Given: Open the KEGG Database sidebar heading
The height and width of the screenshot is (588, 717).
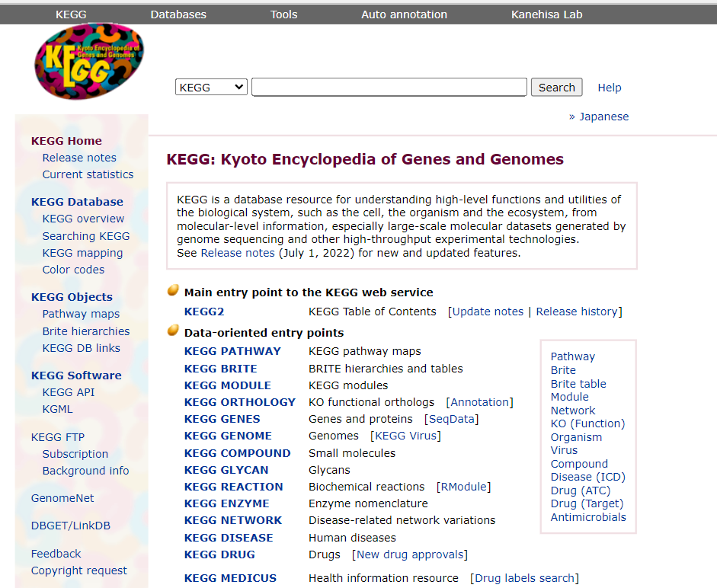Looking at the screenshot, I should (x=77, y=202).
